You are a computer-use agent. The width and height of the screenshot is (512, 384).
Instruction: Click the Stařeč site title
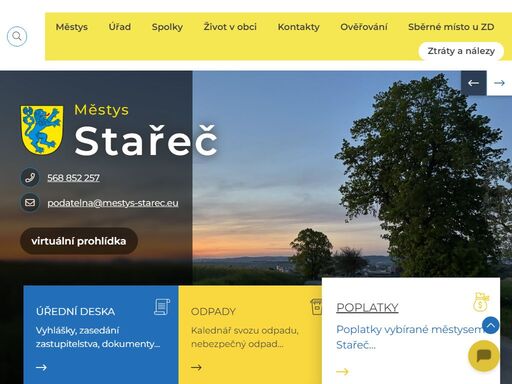[x=146, y=141]
